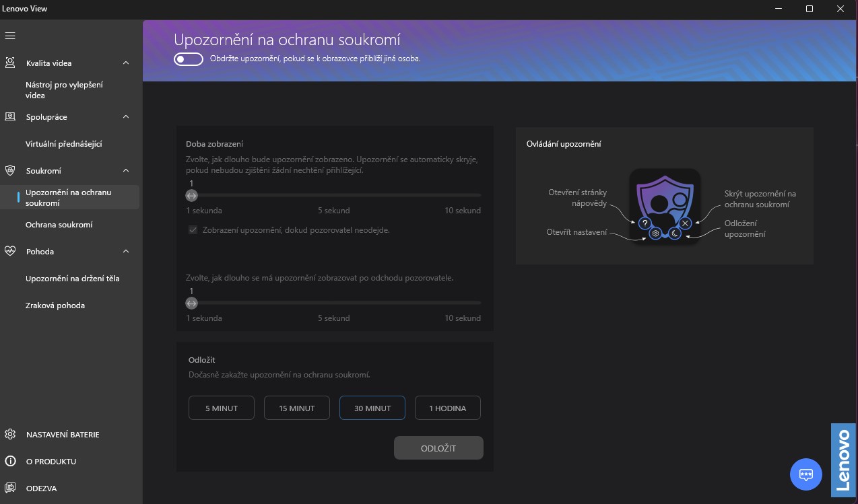Click the Pohoda heart icon
Screen dimensions: 858x504
[x=10, y=251]
